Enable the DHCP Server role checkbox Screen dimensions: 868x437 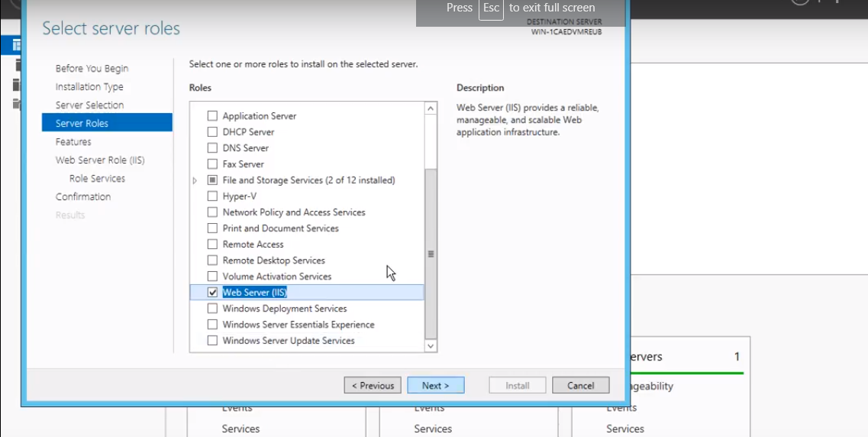[x=212, y=132]
